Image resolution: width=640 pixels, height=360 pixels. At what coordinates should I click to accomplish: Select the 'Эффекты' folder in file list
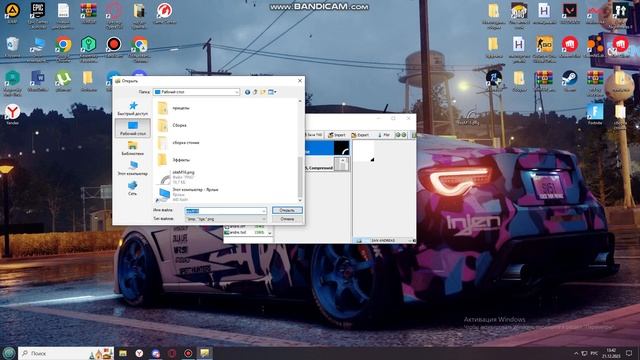click(x=174, y=160)
